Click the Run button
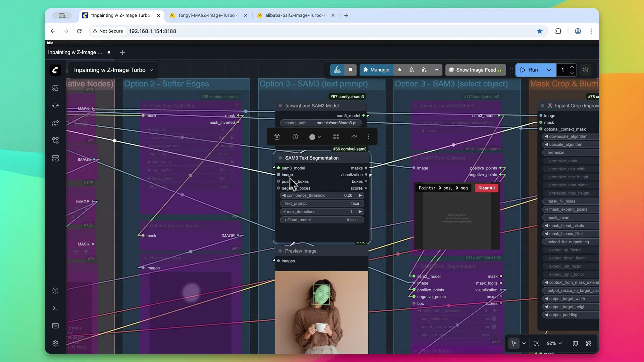The height and width of the screenshot is (362, 644). pyautogui.click(x=531, y=70)
